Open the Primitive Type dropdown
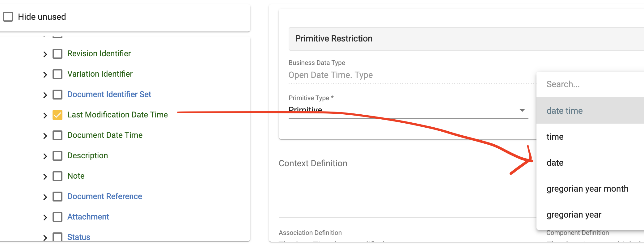Screen dimensions: 644x246 (522, 110)
